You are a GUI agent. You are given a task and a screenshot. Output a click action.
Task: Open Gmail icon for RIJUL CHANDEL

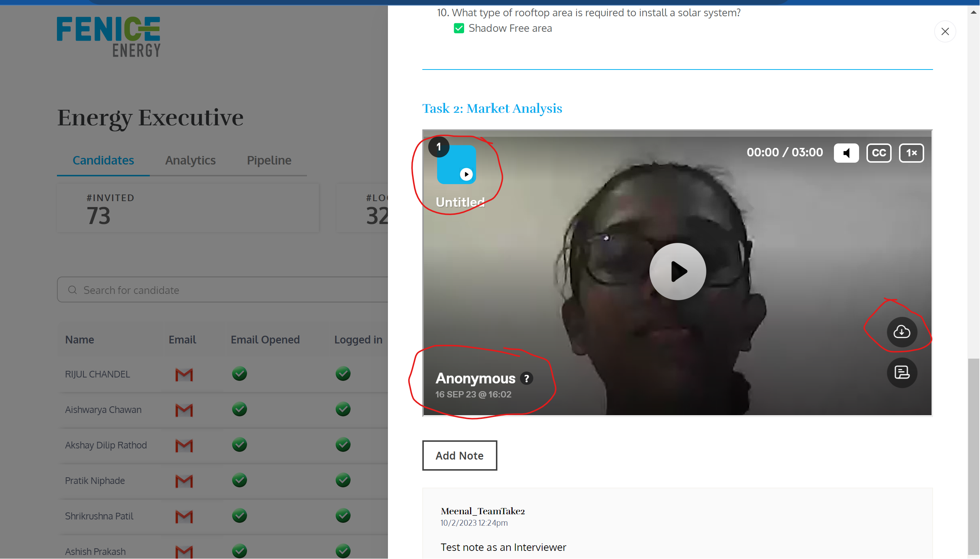tap(184, 374)
